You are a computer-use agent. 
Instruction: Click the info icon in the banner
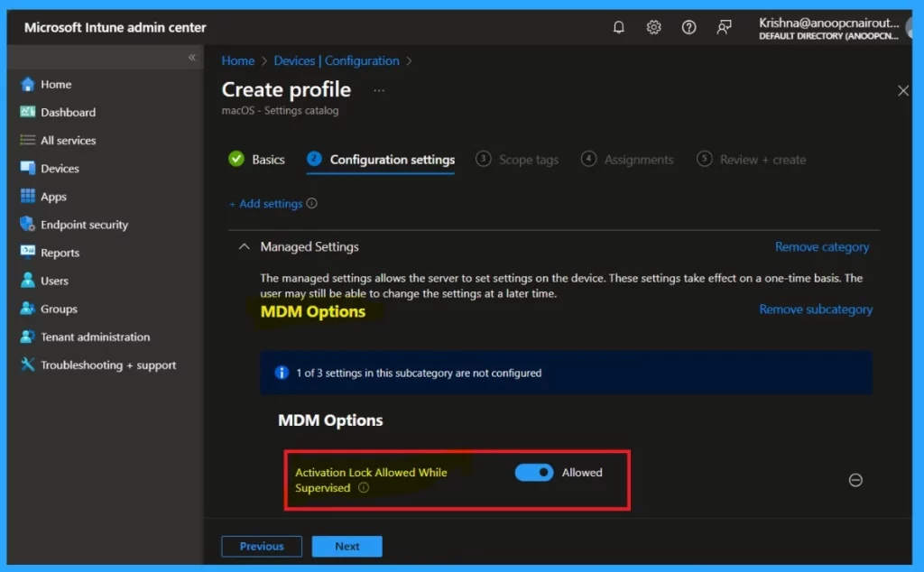click(x=282, y=373)
